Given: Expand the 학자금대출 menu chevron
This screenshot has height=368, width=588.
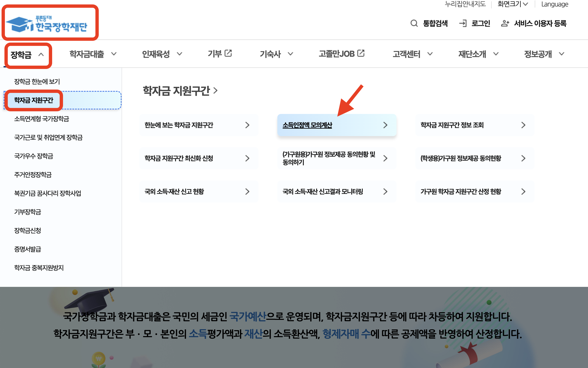Looking at the screenshot, I should pyautogui.click(x=114, y=54).
